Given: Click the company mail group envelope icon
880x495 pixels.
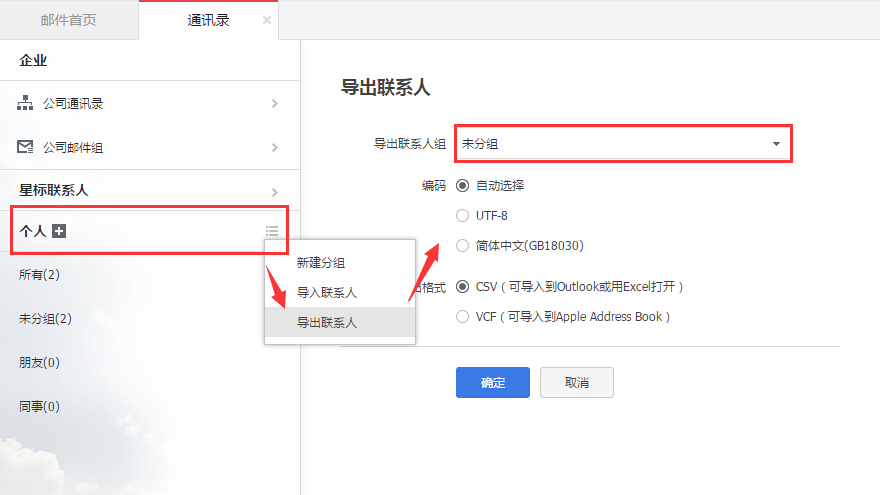Looking at the screenshot, I should pyautogui.click(x=26, y=148).
